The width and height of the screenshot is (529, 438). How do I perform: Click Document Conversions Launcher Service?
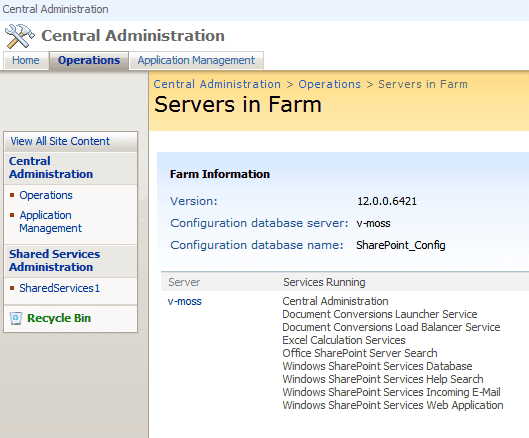tap(380, 314)
